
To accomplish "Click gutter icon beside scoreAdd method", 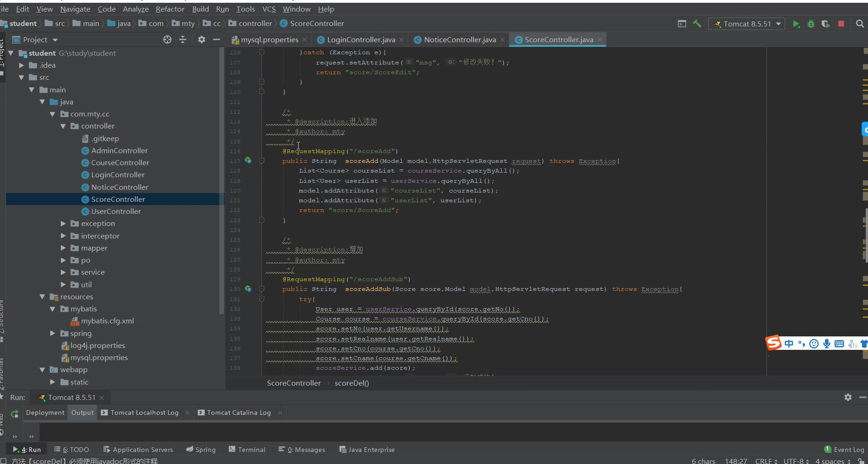I will 248,161.
